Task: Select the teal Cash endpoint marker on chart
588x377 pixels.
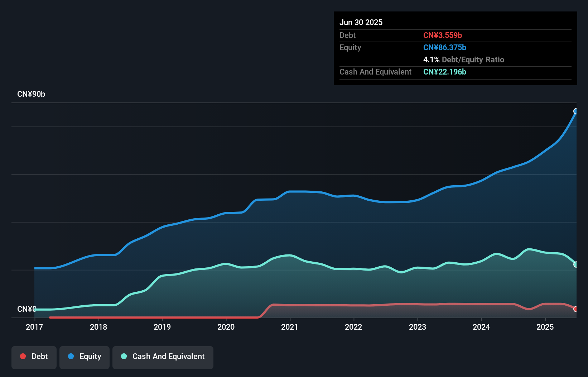Action: point(576,265)
